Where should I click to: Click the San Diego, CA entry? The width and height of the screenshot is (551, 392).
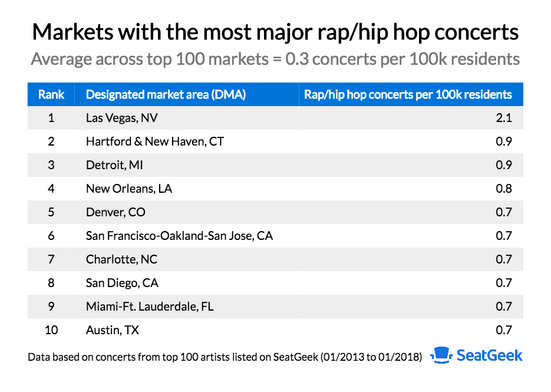pyautogui.click(x=122, y=283)
